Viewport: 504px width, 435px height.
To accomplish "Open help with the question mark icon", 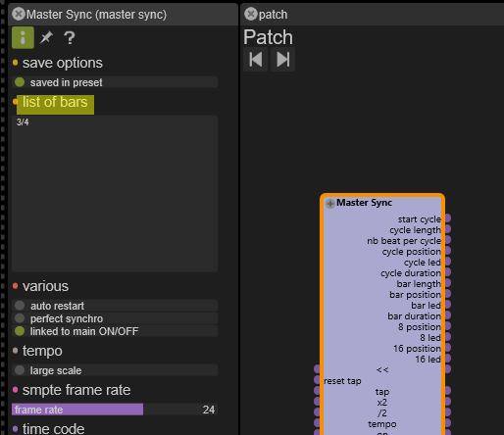I will (x=70, y=37).
